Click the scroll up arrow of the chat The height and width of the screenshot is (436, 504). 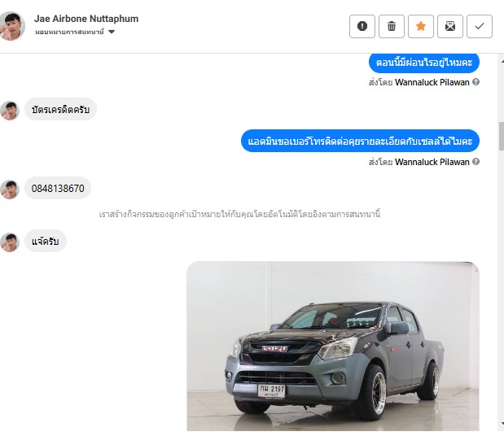(x=502, y=60)
